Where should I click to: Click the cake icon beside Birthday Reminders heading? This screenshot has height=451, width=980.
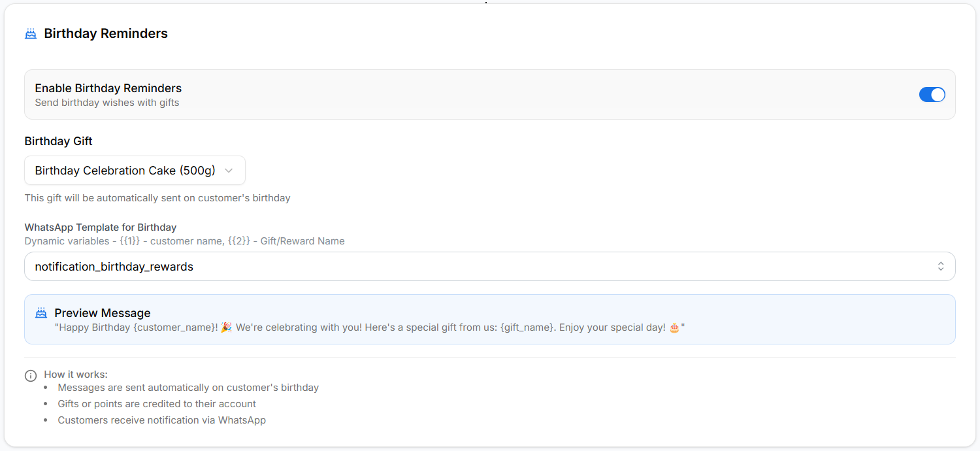pyautogui.click(x=31, y=34)
